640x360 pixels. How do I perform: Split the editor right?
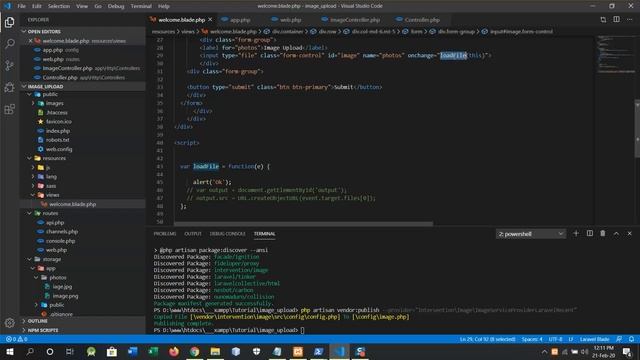(616, 20)
